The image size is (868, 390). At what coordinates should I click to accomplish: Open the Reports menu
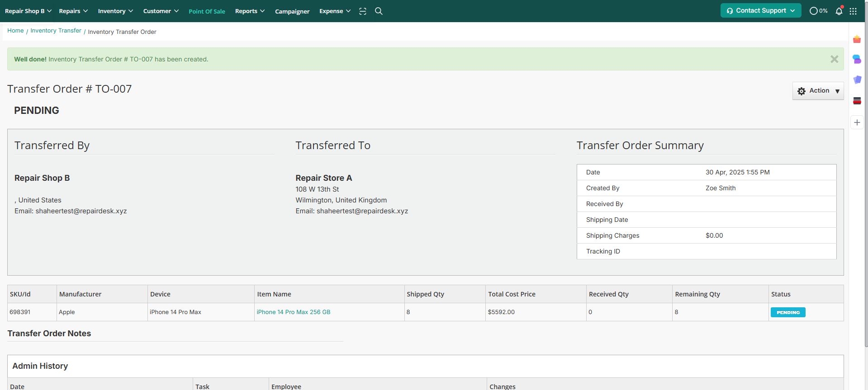[x=250, y=11]
